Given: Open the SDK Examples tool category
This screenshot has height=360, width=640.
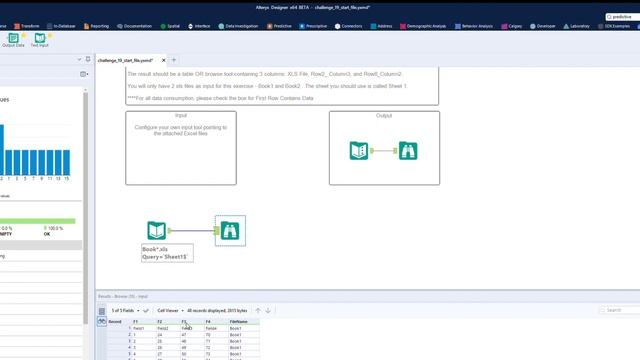Looking at the screenshot, I should click(614, 26).
